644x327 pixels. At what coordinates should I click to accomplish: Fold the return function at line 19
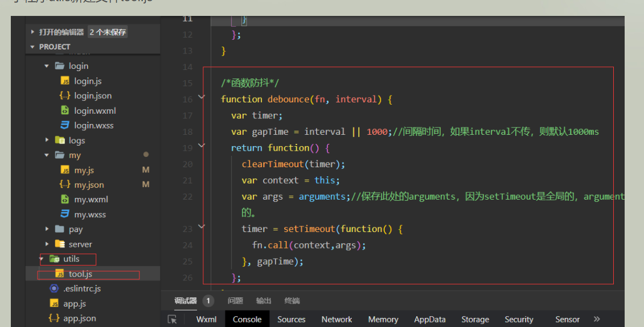coord(201,145)
